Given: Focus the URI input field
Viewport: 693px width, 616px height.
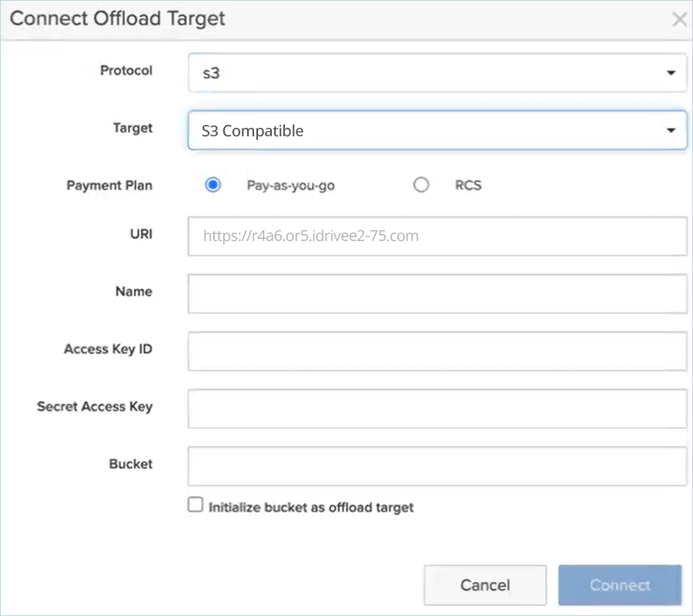Looking at the screenshot, I should pyautogui.click(x=437, y=236).
